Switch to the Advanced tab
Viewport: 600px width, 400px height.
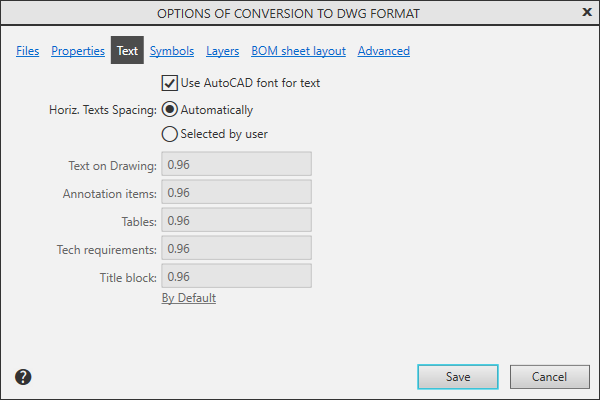(x=383, y=51)
